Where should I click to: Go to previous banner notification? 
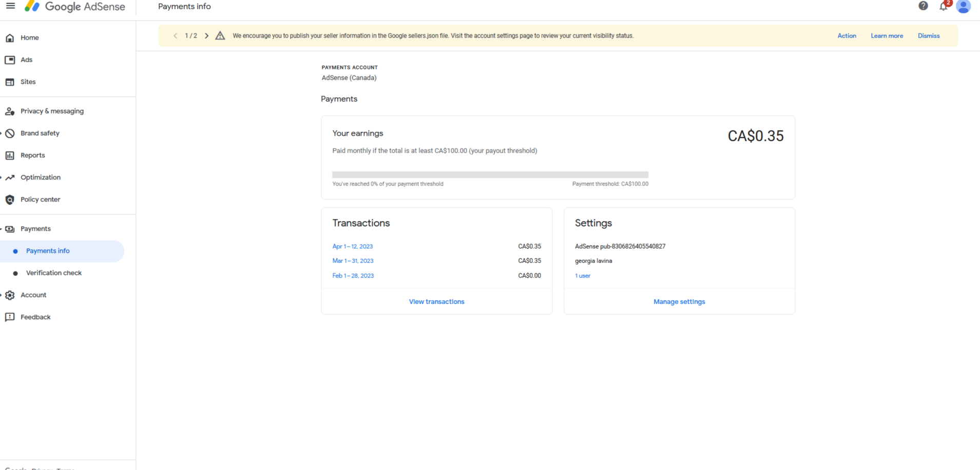(176, 36)
